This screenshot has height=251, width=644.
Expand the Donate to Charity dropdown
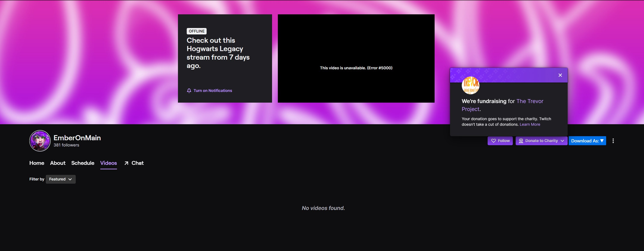click(541, 141)
